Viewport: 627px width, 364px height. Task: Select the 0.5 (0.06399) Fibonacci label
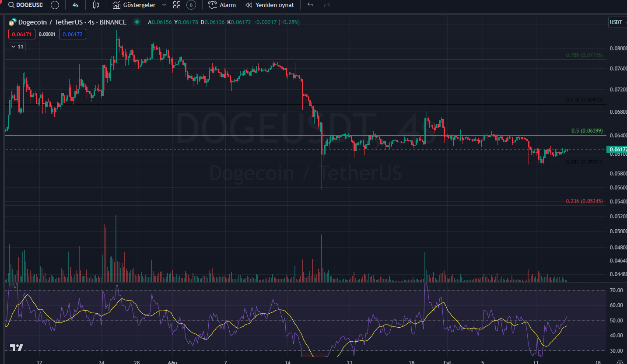587,131
